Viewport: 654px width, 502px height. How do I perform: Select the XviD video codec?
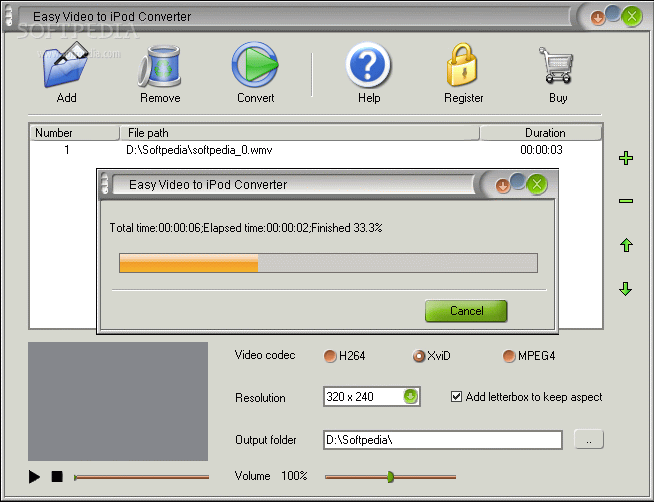pos(418,356)
